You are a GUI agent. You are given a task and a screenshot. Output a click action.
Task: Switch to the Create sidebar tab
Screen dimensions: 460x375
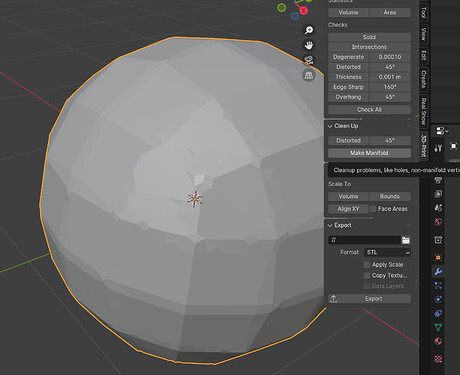423,79
